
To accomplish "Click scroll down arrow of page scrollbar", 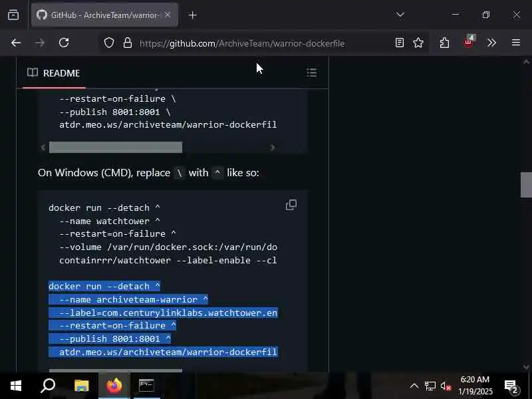I will click(x=526, y=367).
